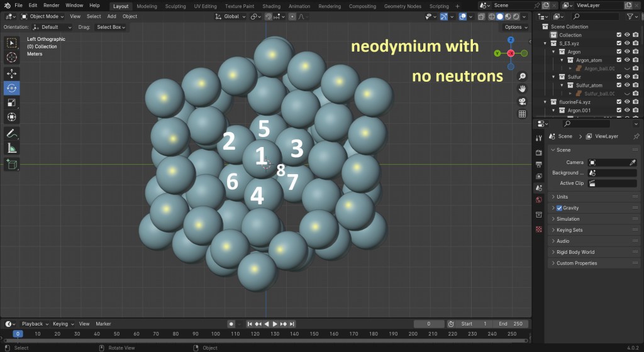Choose the Annotate pencil tool

point(12,133)
